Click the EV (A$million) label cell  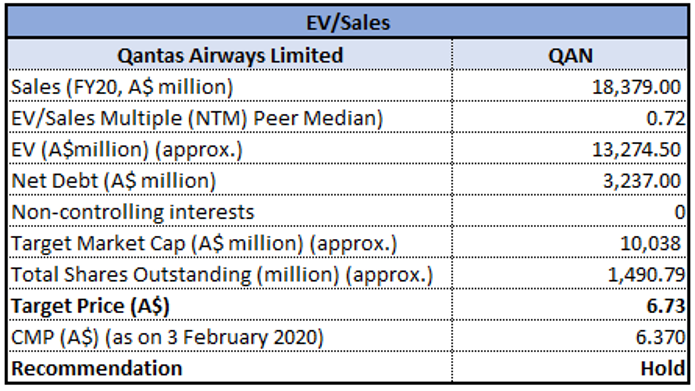coord(230,149)
